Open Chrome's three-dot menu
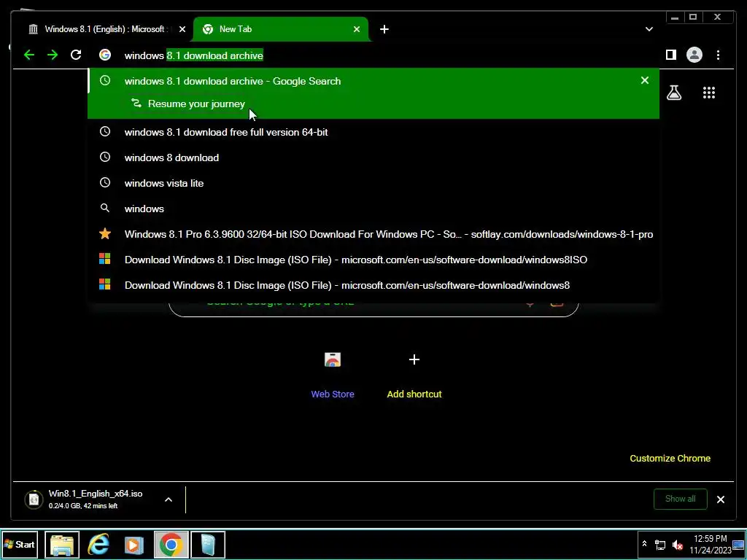This screenshot has height=560, width=747. pyautogui.click(x=718, y=55)
